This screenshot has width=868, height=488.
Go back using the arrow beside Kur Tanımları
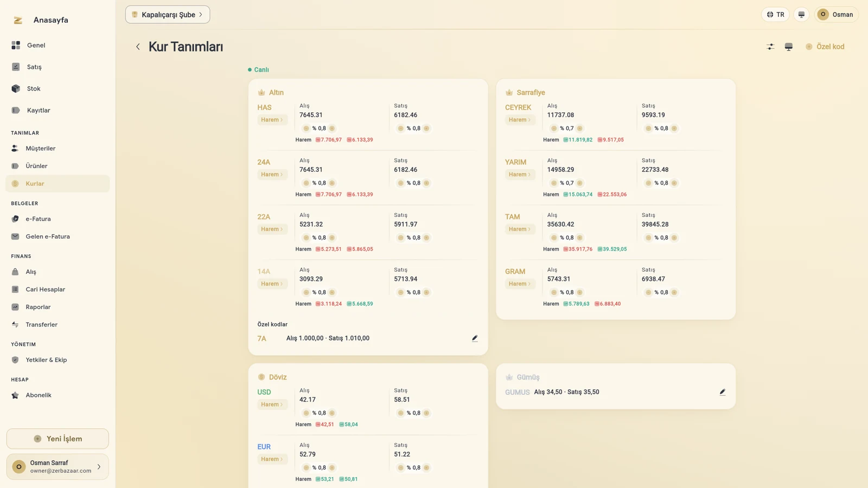138,47
